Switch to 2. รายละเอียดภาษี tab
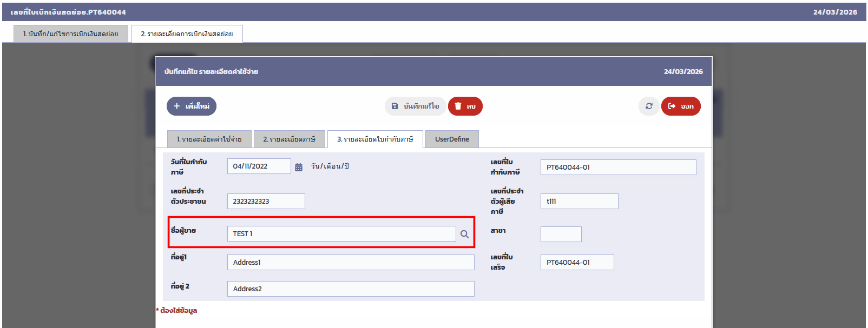Viewport: 868px width, 328px height. pos(289,139)
